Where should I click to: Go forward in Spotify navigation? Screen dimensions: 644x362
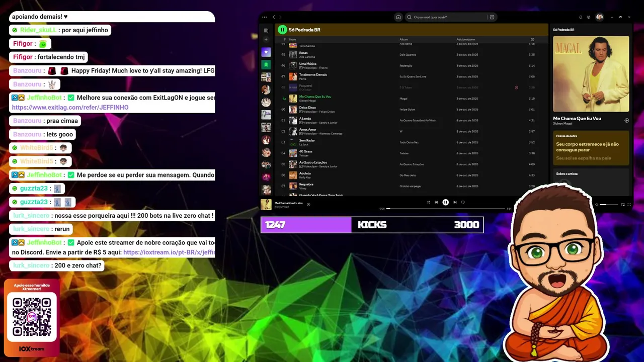tap(280, 17)
